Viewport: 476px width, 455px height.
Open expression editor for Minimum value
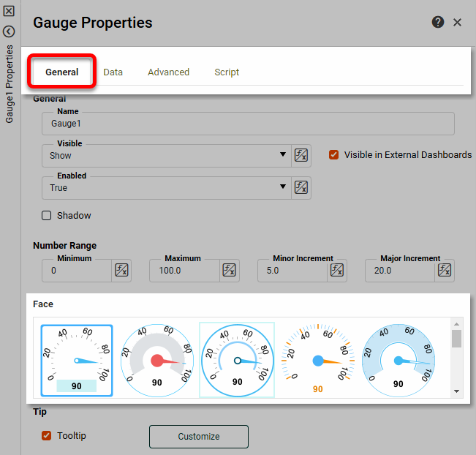122,271
